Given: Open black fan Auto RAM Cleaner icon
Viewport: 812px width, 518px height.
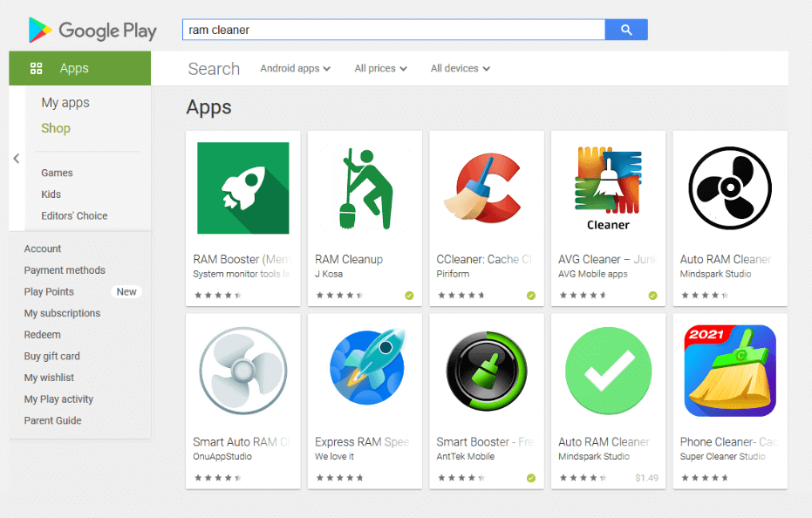Looking at the screenshot, I should (730, 188).
